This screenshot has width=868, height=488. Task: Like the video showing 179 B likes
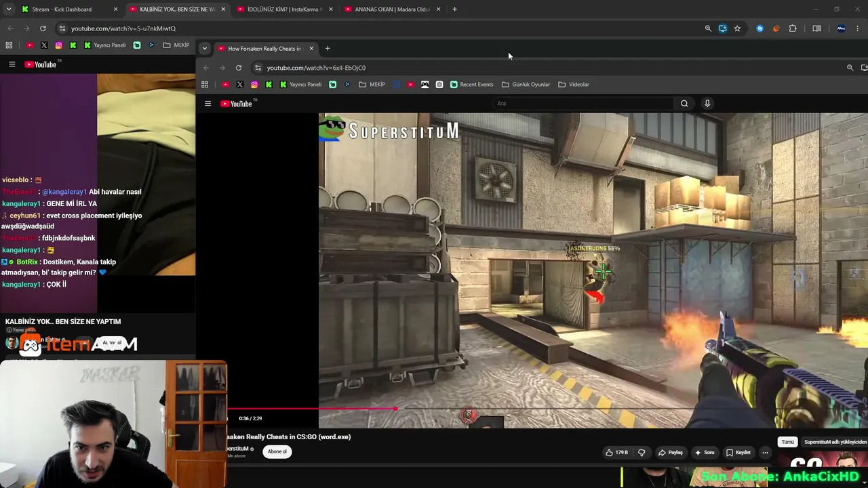pos(617,453)
